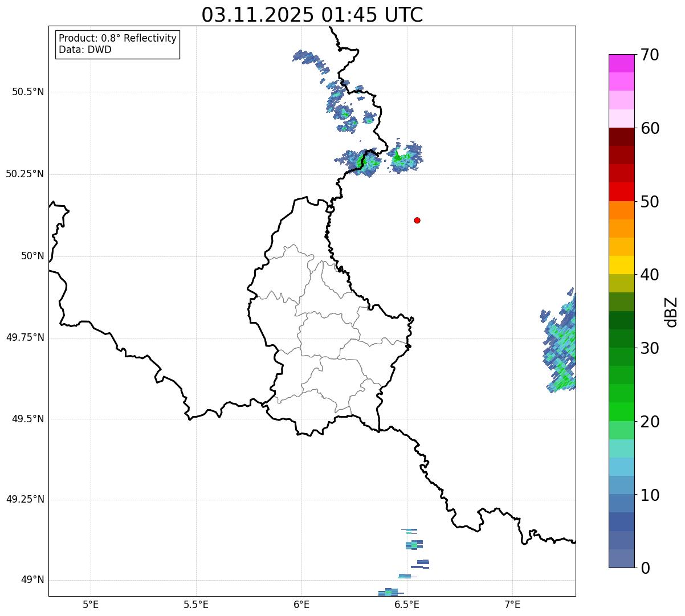685x616 pixels.
Task: Click the longitude label "6°E"
Action: click(301, 604)
